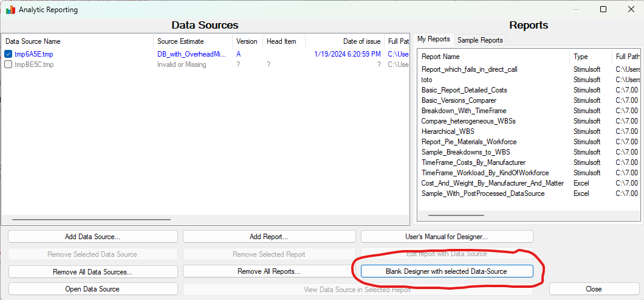Click the Open Data Source button

tap(92, 289)
